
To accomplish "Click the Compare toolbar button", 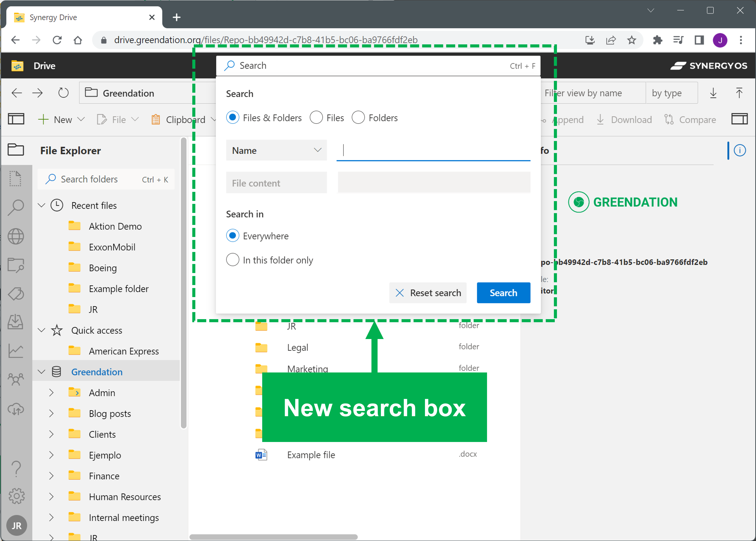I will (x=690, y=120).
